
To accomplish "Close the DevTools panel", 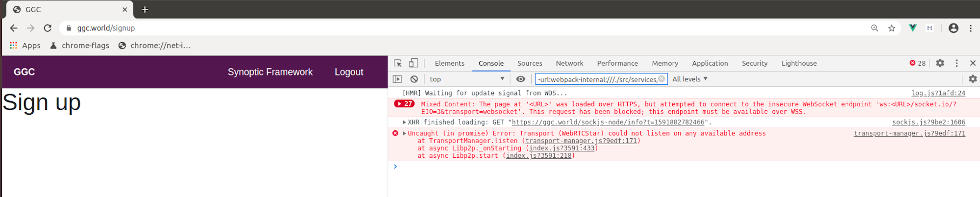I will tap(973, 63).
